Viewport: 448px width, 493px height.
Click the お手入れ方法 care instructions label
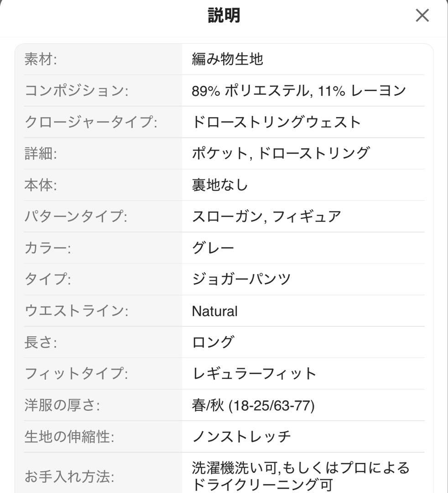point(69,476)
